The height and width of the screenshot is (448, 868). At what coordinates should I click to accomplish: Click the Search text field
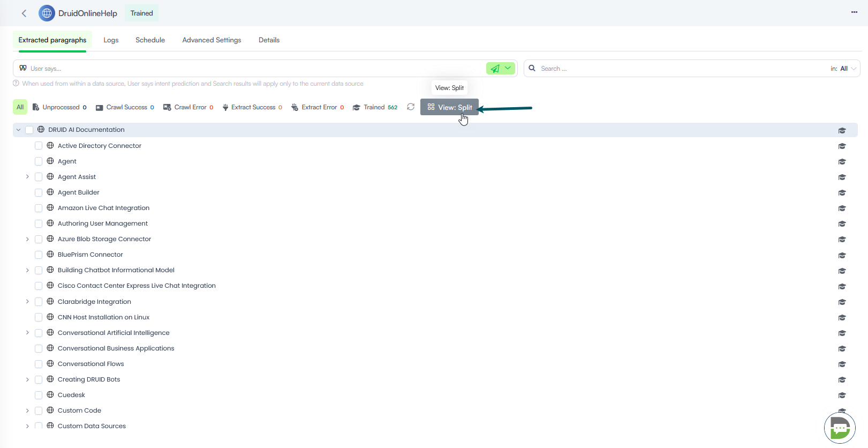click(x=683, y=69)
